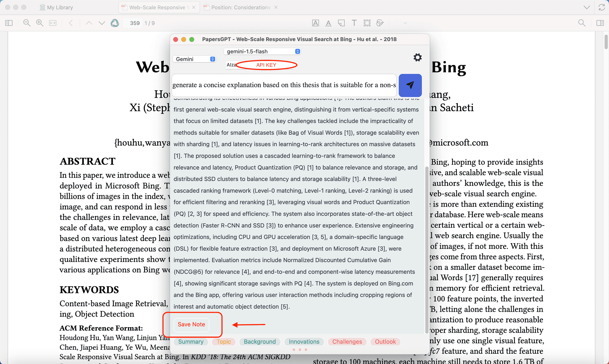This screenshot has height=364, width=609.
Task: Select the underline text annotation tool
Action: tap(328, 23)
